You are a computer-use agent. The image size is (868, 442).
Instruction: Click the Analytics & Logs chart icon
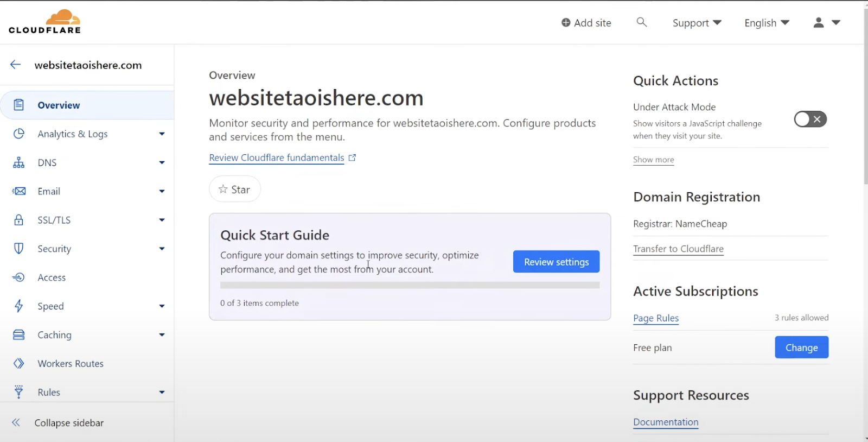click(18, 134)
